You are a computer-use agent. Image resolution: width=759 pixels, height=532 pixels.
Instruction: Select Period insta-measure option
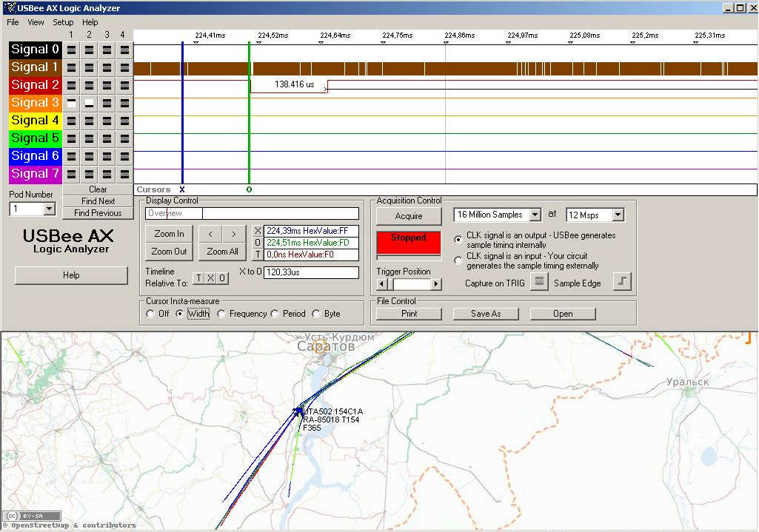click(275, 314)
